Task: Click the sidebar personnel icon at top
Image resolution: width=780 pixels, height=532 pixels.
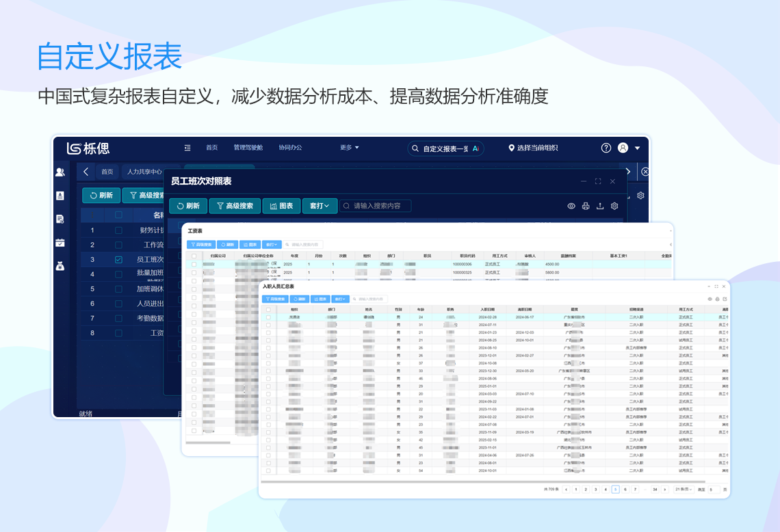Action: point(60,172)
